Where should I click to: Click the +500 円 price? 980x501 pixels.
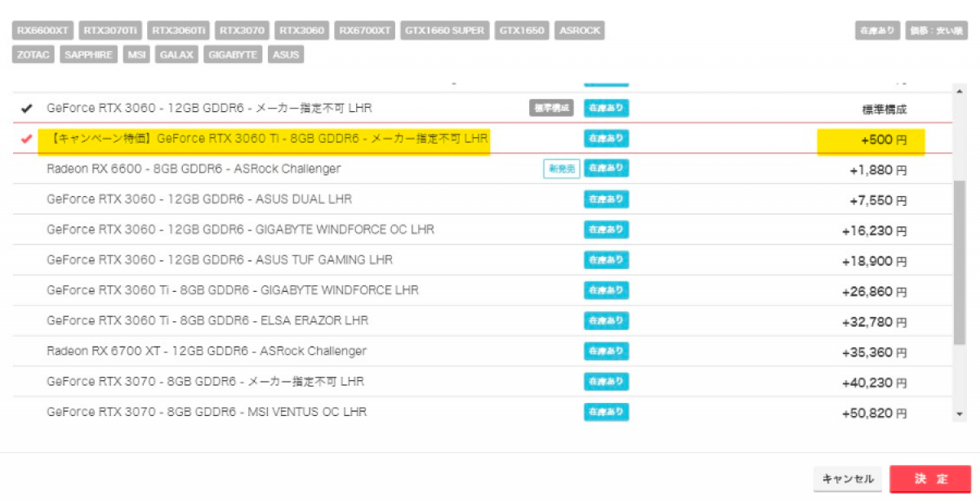pyautogui.click(x=884, y=141)
